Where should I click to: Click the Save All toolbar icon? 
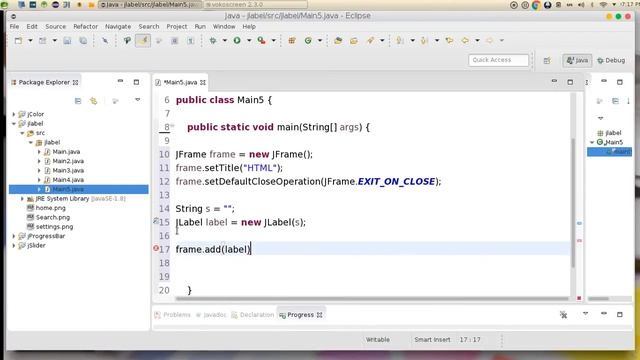tap(83, 40)
